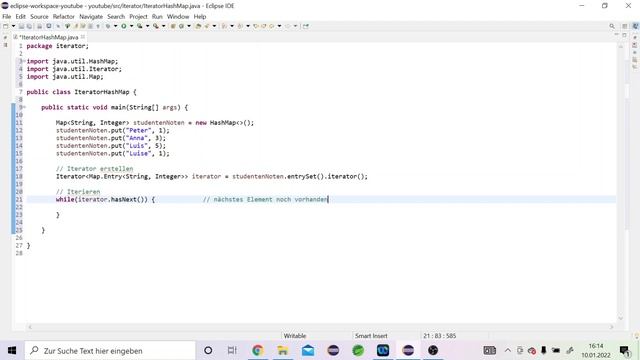Viewport: 640px width, 360px height.
Task: Click the horizontal scrollbar left arrow
Action: point(30,327)
